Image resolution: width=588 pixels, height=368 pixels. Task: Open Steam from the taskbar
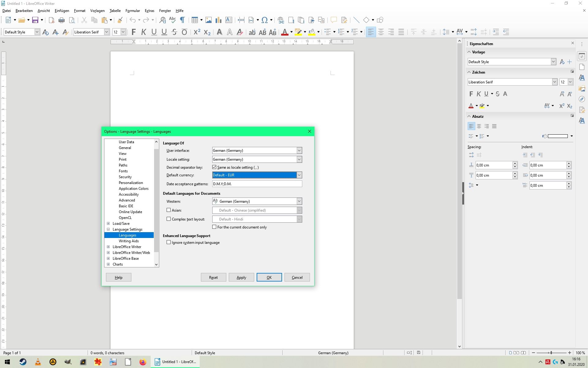23,362
